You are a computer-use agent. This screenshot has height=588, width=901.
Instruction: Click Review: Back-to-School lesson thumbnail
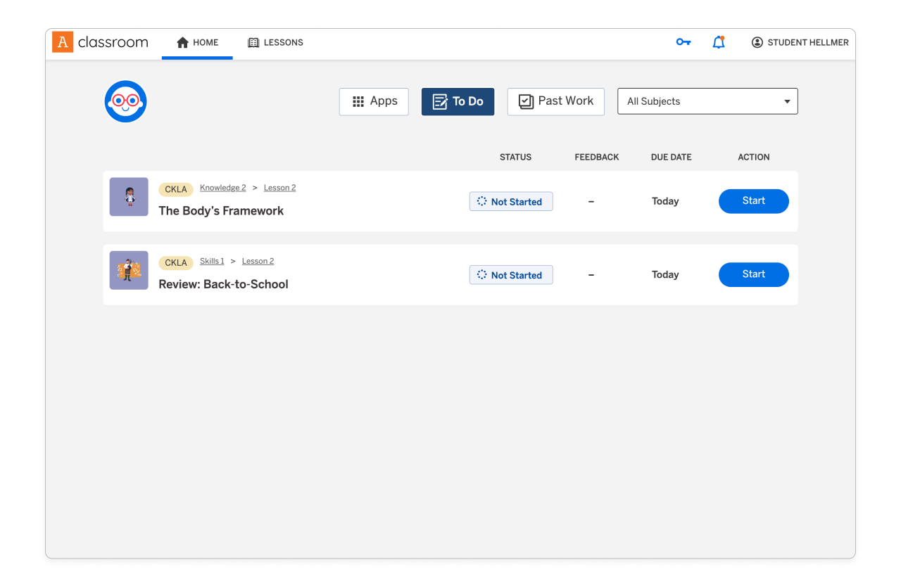click(129, 270)
